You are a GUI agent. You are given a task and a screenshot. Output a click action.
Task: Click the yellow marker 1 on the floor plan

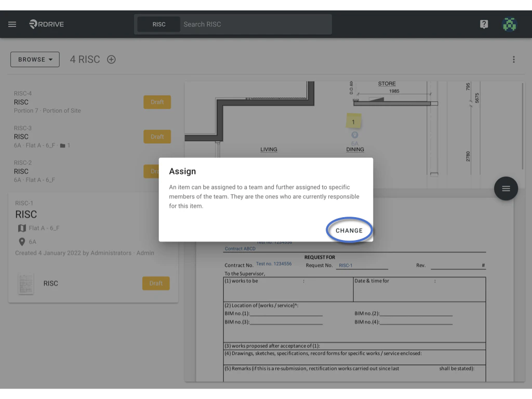point(354,121)
